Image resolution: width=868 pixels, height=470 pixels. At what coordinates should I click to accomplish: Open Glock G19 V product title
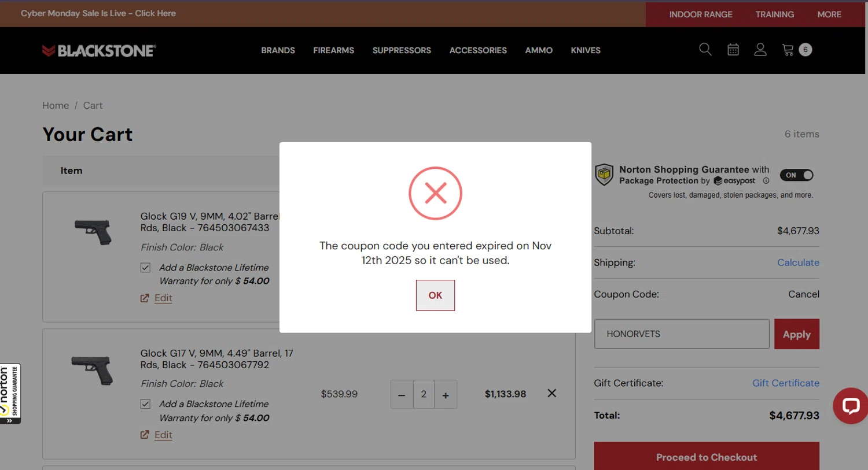(x=209, y=222)
